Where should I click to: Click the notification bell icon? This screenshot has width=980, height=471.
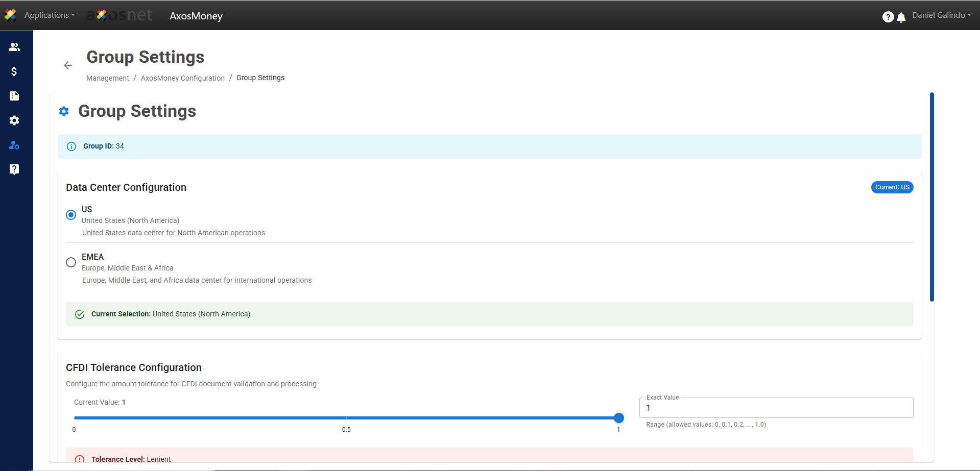tap(901, 17)
